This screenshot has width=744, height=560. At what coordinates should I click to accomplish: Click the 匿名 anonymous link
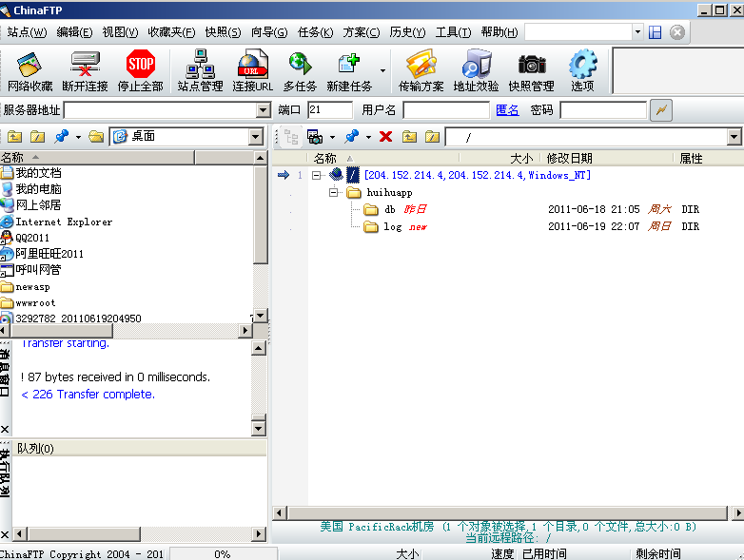click(x=508, y=110)
